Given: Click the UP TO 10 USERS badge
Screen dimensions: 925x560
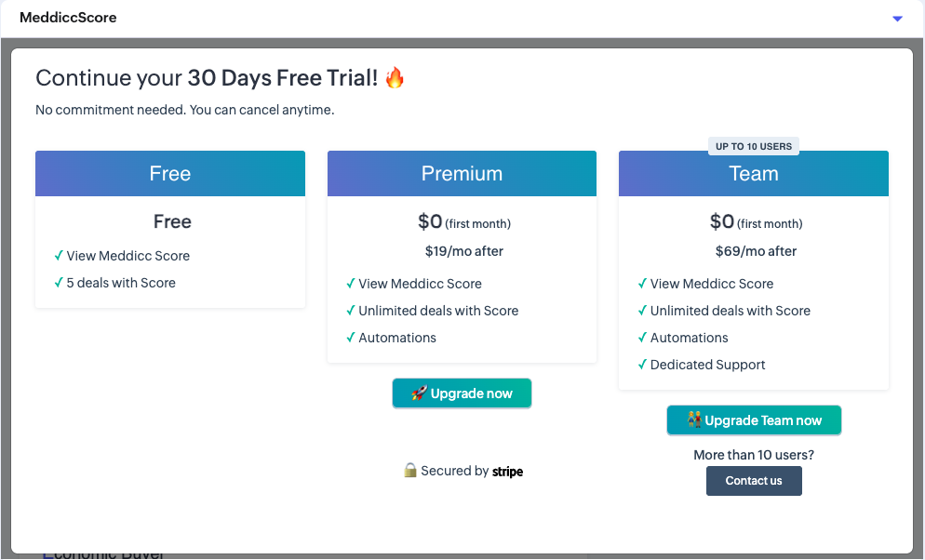Looking at the screenshot, I should point(754,147).
